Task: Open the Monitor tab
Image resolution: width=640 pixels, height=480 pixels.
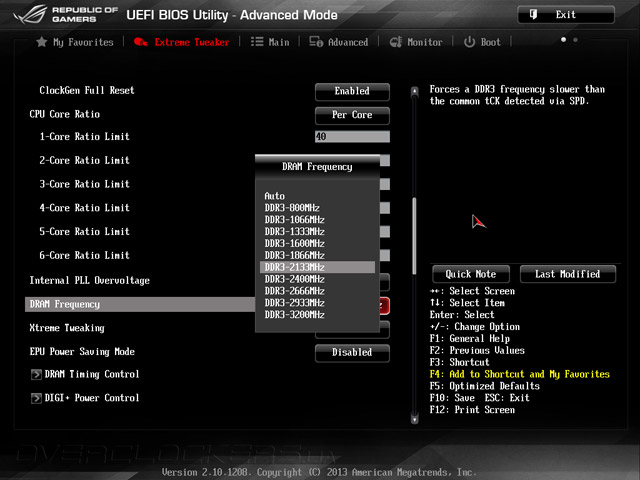Action: (x=416, y=42)
